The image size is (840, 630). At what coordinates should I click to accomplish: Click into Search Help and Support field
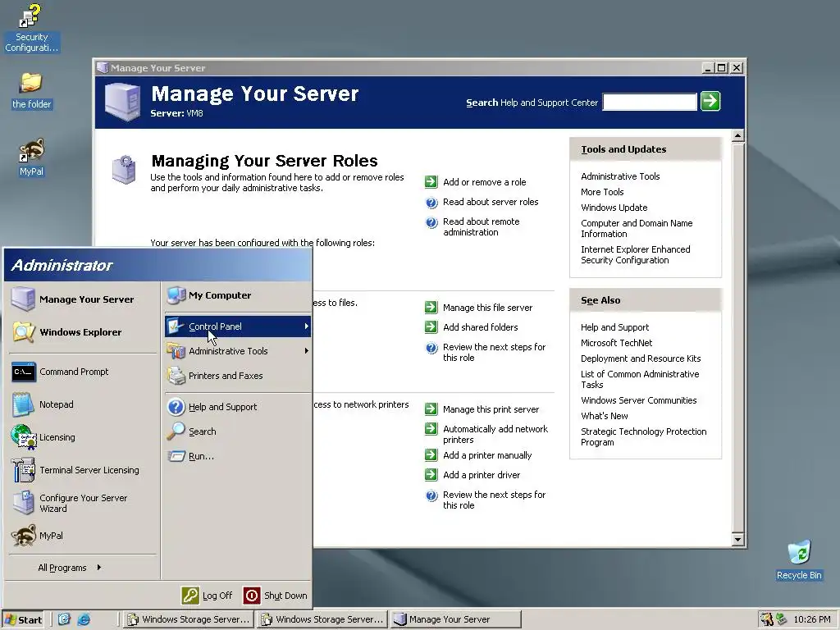650,102
